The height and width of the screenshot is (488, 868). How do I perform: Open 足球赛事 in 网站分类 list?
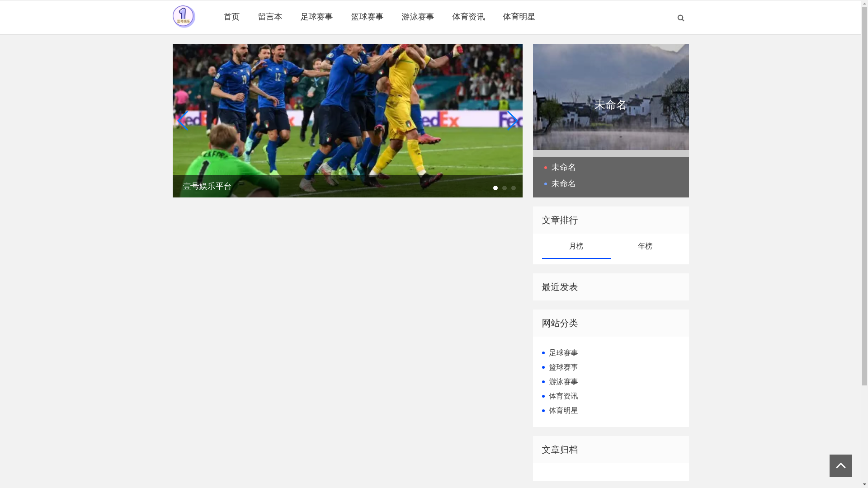[563, 353]
